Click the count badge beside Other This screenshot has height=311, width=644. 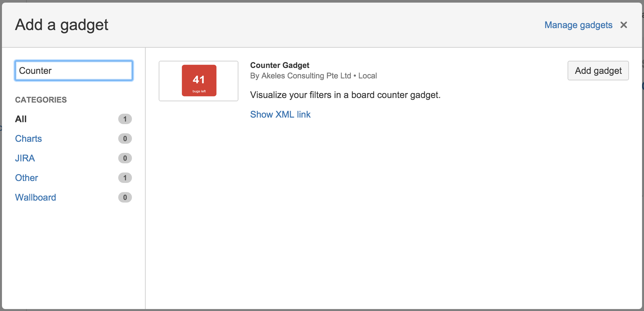point(125,178)
